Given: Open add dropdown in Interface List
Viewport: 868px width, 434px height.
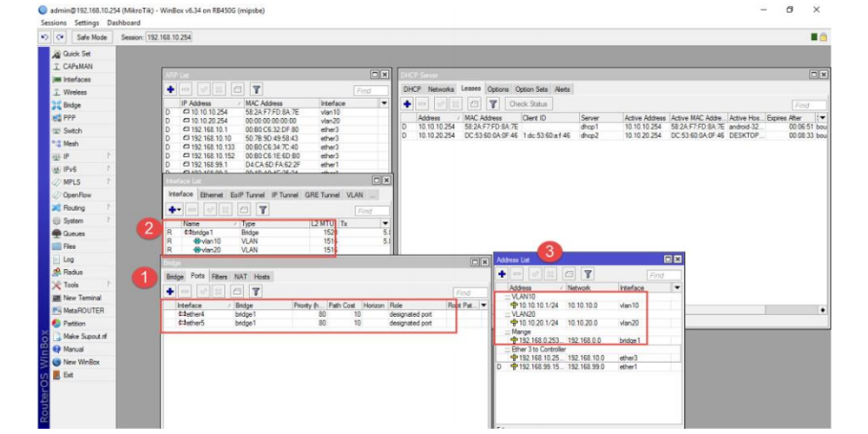Looking at the screenshot, I should tap(175, 210).
